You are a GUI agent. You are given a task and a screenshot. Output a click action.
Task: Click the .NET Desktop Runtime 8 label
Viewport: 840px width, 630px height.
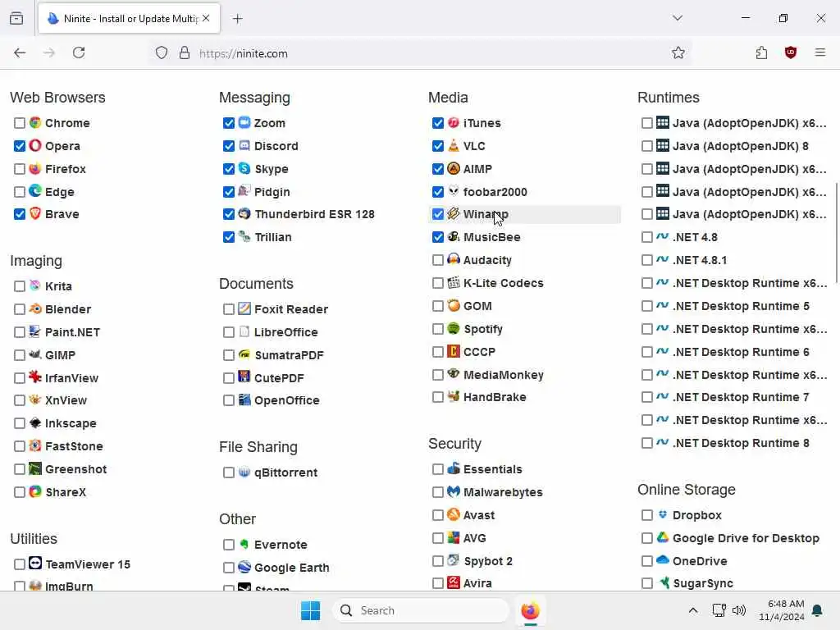point(741,443)
